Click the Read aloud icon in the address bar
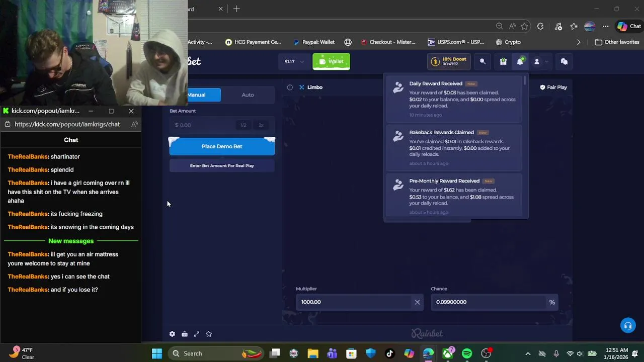The image size is (644, 362). click(512, 26)
